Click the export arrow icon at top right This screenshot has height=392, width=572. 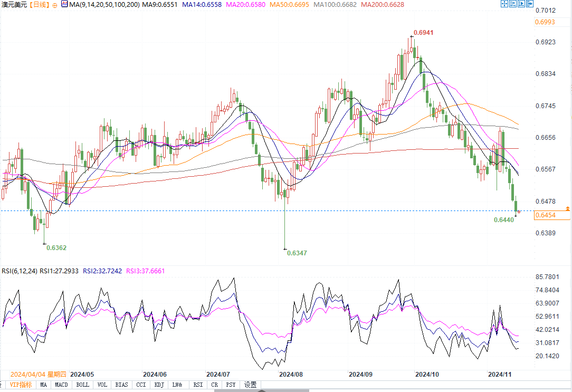tap(530, 4)
